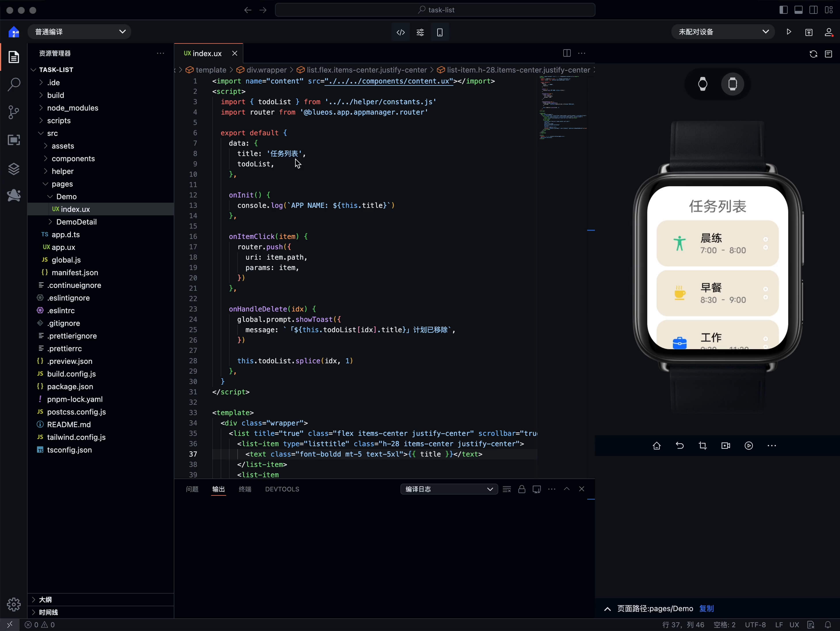Viewport: 840px width, 631px height.
Task: Toggle the output scroll lock icon
Action: tap(521, 489)
